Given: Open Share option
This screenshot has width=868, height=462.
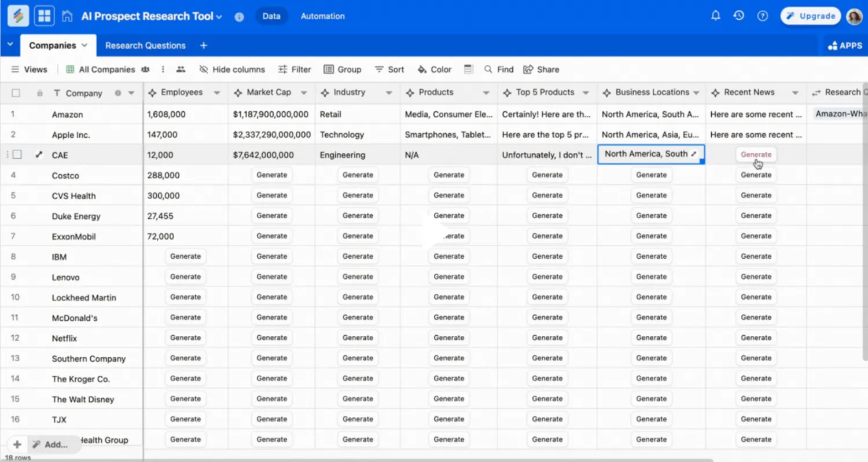Looking at the screenshot, I should pos(541,69).
